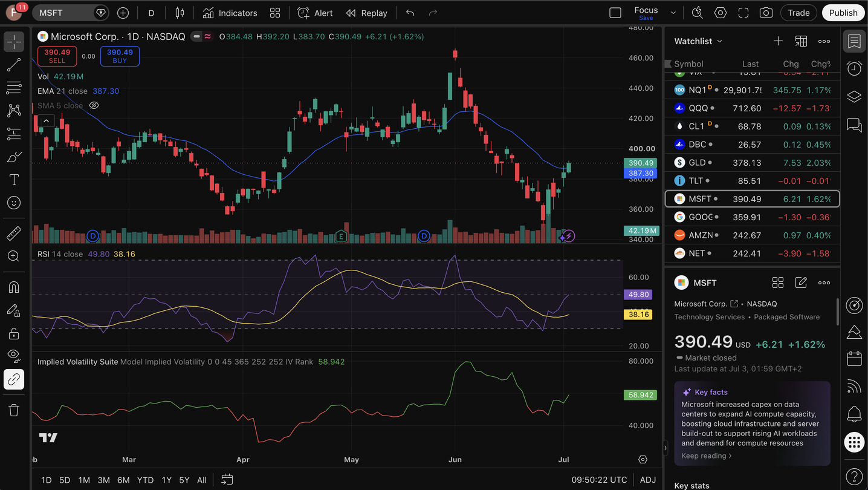Select the AMZN watchlist row

752,235
